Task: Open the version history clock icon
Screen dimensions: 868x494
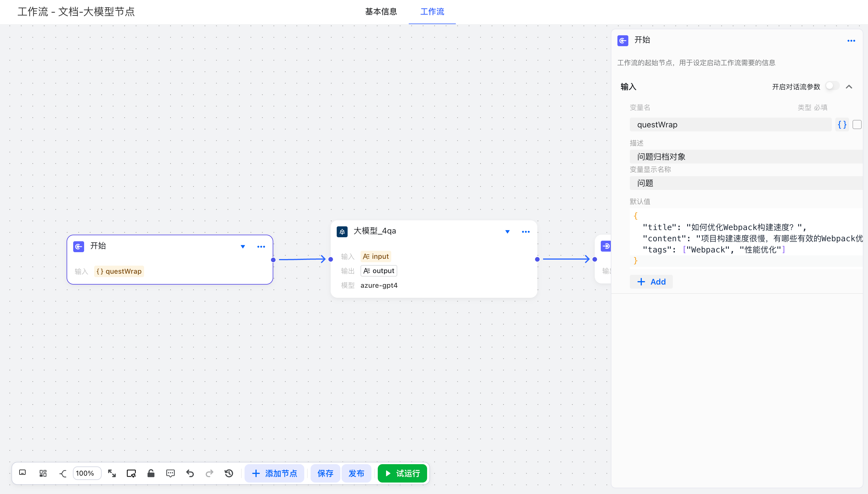Action: (x=229, y=473)
